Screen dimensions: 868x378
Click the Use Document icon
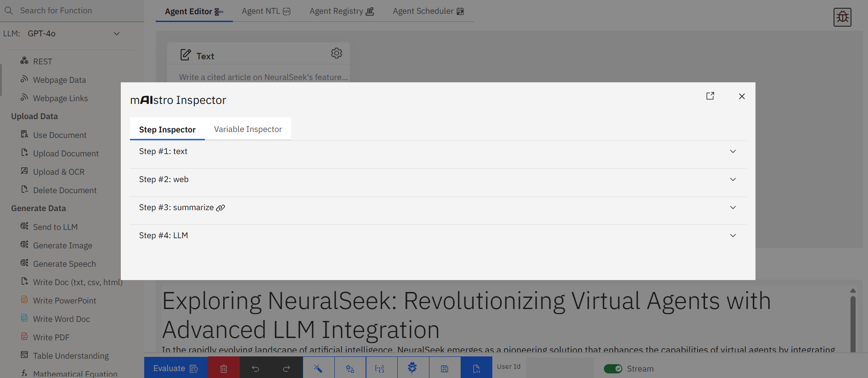pyautogui.click(x=24, y=134)
